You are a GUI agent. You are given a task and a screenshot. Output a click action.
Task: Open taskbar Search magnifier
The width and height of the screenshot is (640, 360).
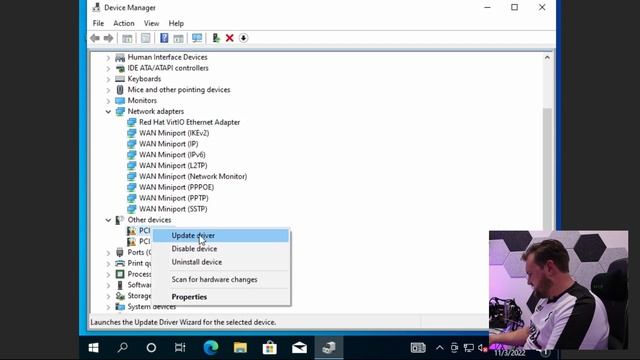[122, 347]
